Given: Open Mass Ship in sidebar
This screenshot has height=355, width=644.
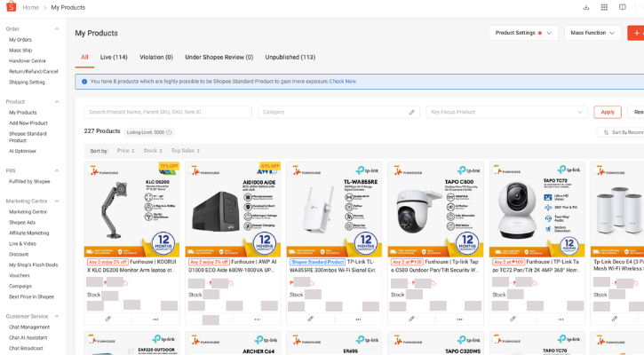Looking at the screenshot, I should tap(20, 50).
